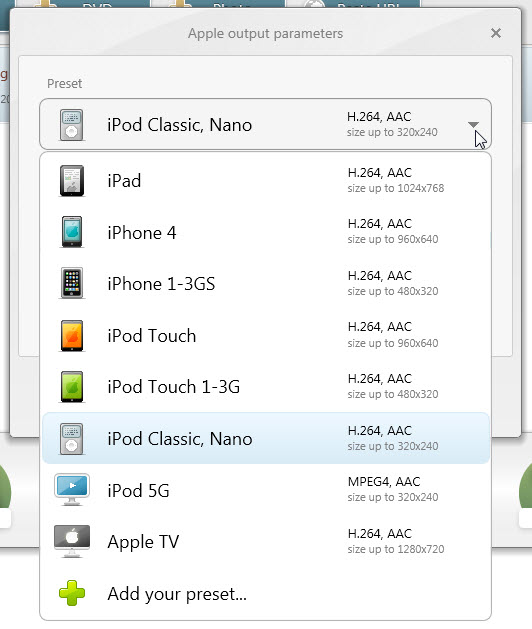The height and width of the screenshot is (629, 532).
Task: Click 'size up to 320x240' in Preset field
Action: 392,132
